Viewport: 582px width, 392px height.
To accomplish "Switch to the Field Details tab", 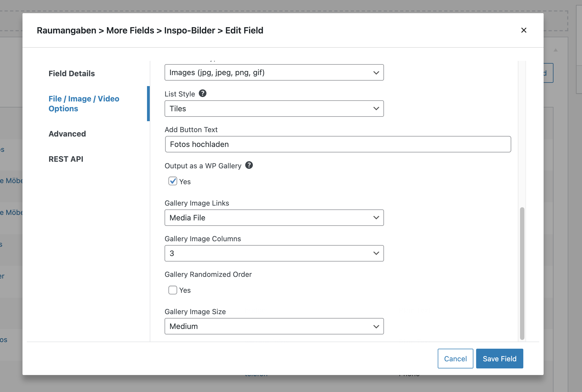I will pos(72,73).
